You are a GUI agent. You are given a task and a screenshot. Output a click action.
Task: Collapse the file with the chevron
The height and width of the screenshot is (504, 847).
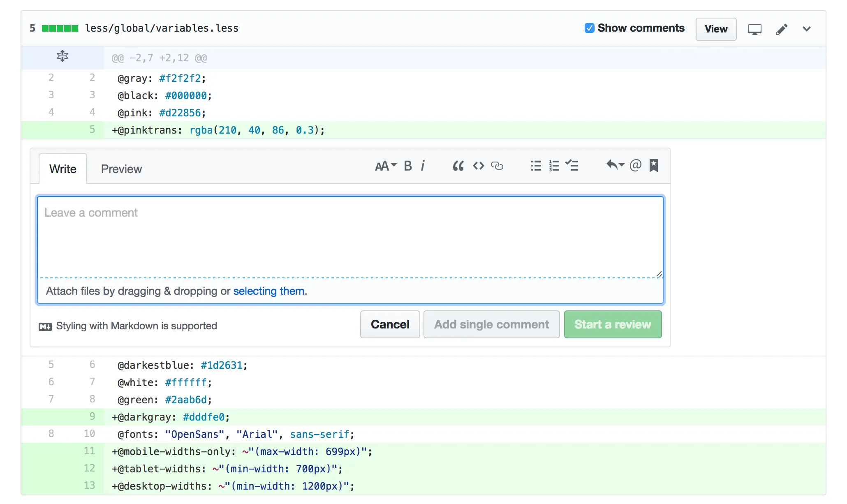pyautogui.click(x=807, y=29)
